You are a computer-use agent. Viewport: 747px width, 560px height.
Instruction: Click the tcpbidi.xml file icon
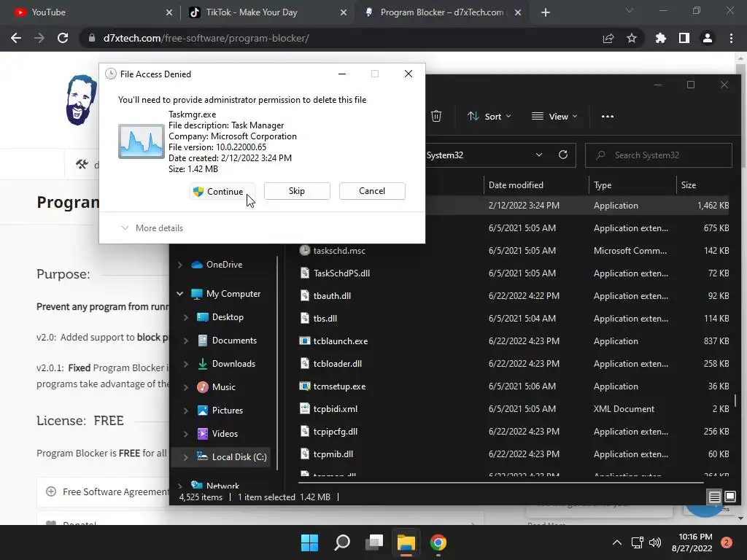tap(304, 408)
